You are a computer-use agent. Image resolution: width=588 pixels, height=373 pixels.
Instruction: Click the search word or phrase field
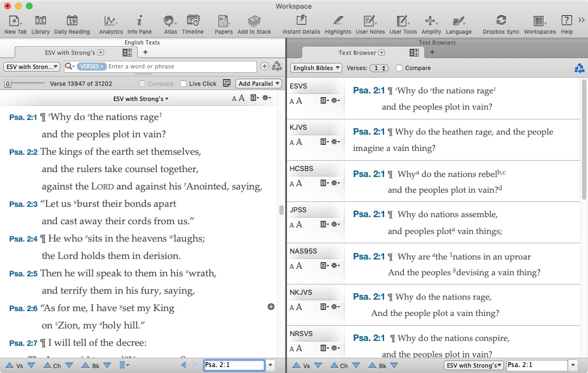click(181, 67)
